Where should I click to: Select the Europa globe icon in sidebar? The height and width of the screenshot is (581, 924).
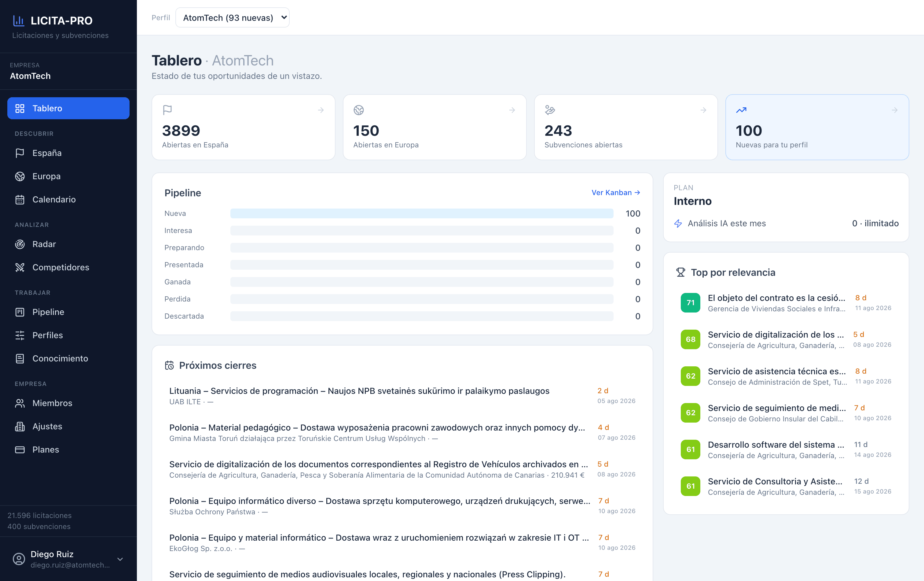coord(20,176)
